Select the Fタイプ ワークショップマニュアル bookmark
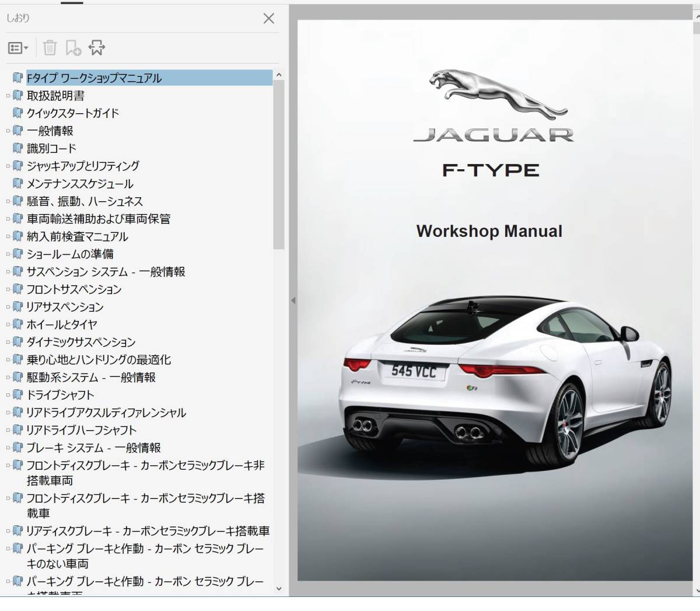 [x=94, y=78]
